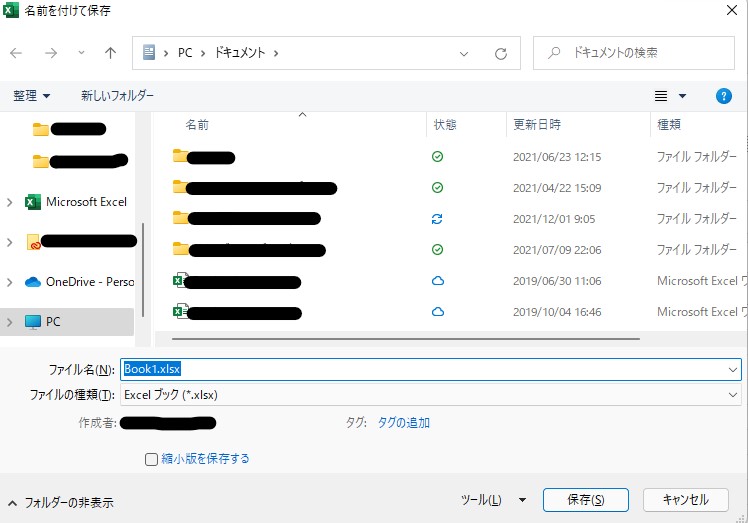
Task: Click the 保存 button
Action: pos(585,500)
